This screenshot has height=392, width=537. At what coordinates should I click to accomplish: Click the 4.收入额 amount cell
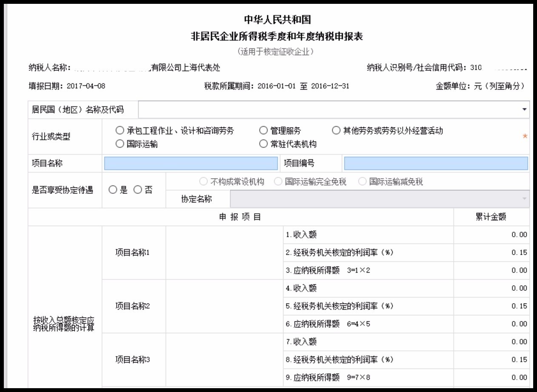click(x=491, y=288)
